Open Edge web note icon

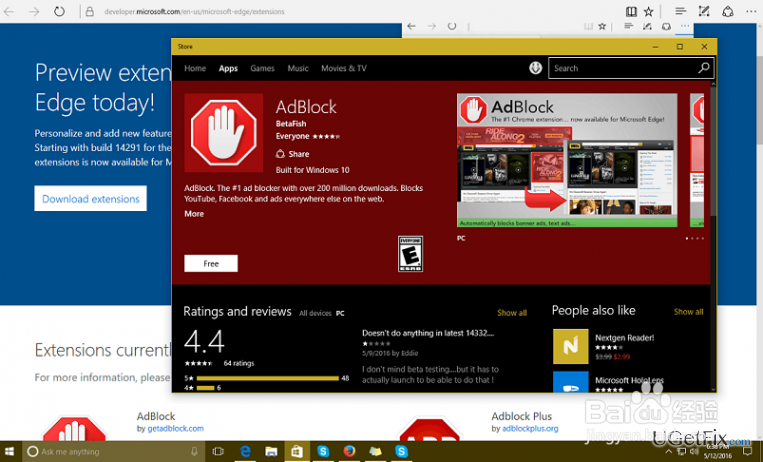[704, 11]
